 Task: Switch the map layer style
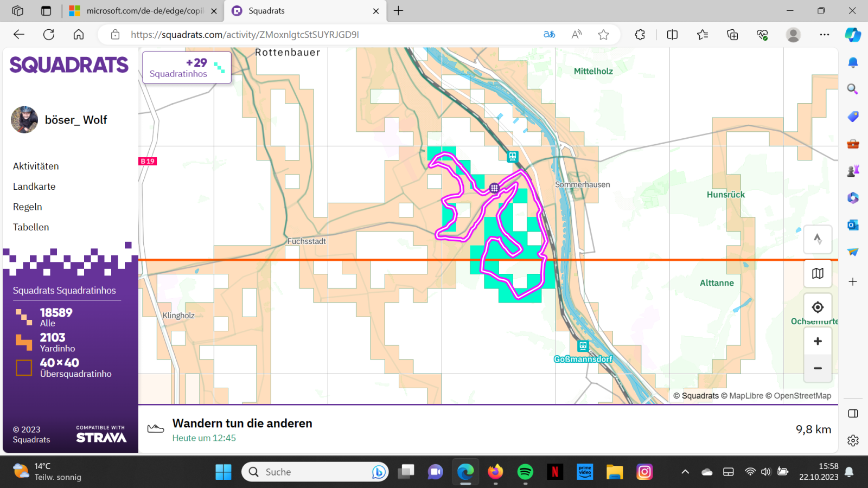pos(818,273)
